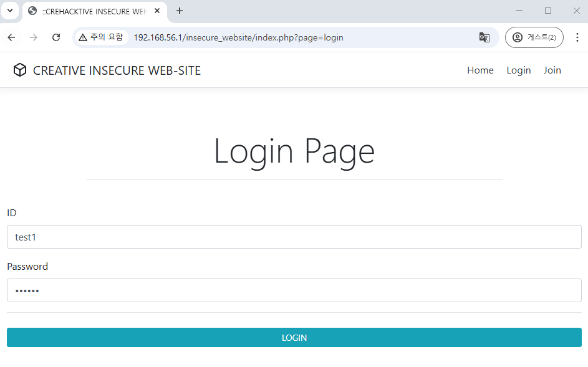Click the browser forward arrow
This screenshot has width=588, height=367.
[34, 37]
